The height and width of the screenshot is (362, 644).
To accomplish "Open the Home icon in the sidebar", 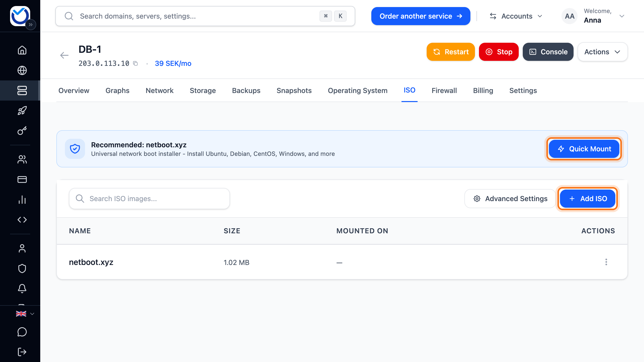I will click(22, 50).
